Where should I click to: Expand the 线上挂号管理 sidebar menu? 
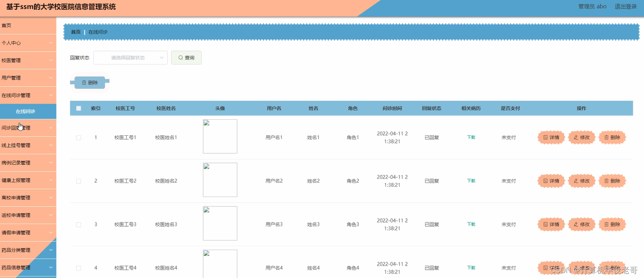coord(28,145)
